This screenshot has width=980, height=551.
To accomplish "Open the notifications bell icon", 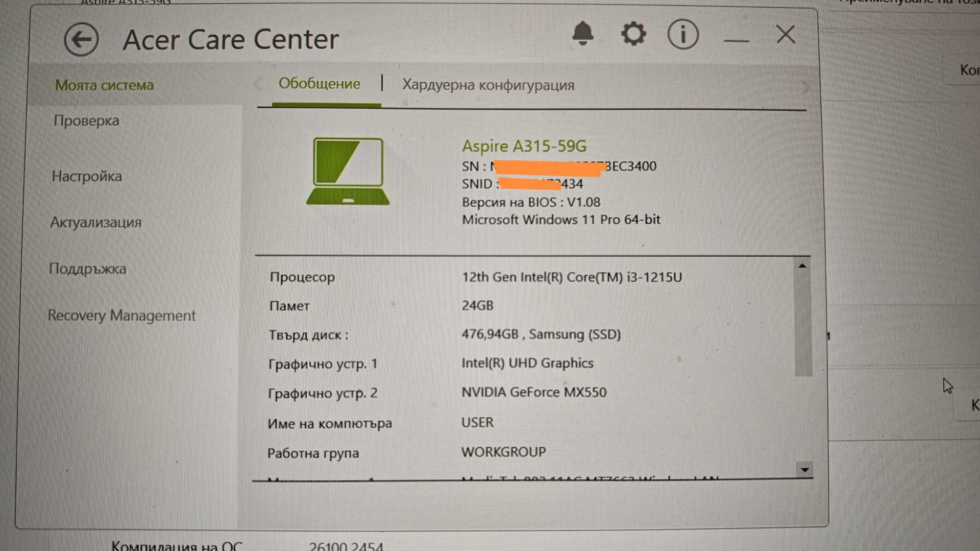I will point(583,33).
